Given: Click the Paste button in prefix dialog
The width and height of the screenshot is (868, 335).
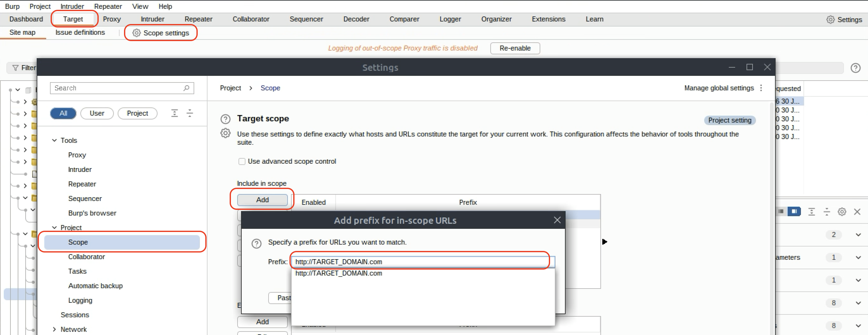Looking at the screenshot, I should (280, 298).
